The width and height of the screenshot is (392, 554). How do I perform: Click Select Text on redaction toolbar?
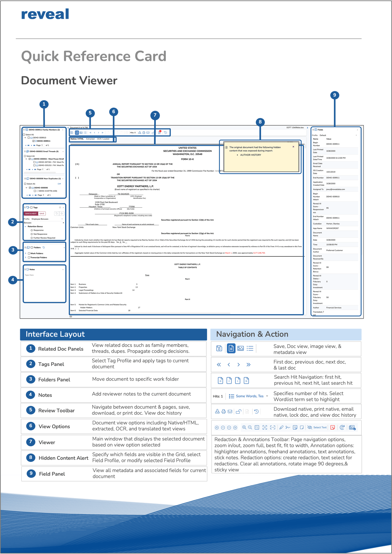coord(320,427)
